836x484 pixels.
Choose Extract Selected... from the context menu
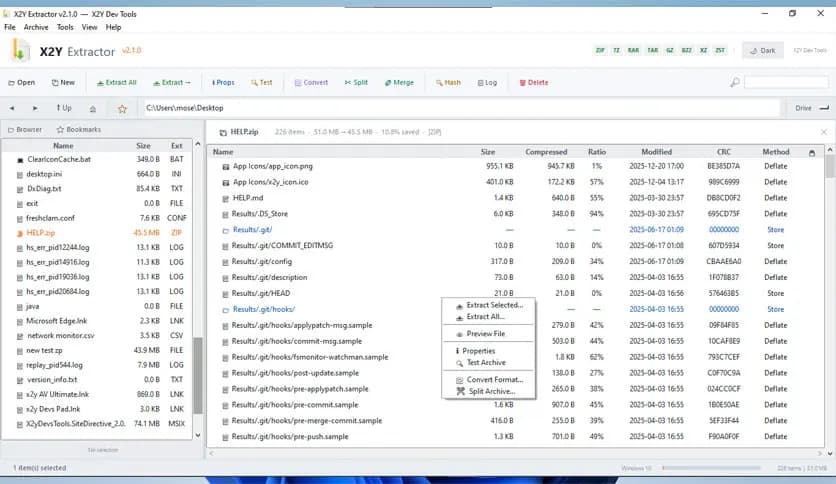(489, 305)
